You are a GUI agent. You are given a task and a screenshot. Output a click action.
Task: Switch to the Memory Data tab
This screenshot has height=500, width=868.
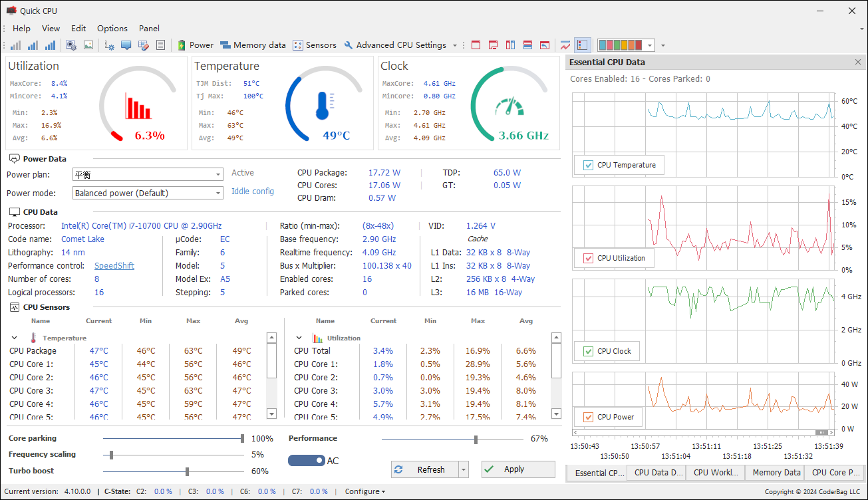[776, 473]
